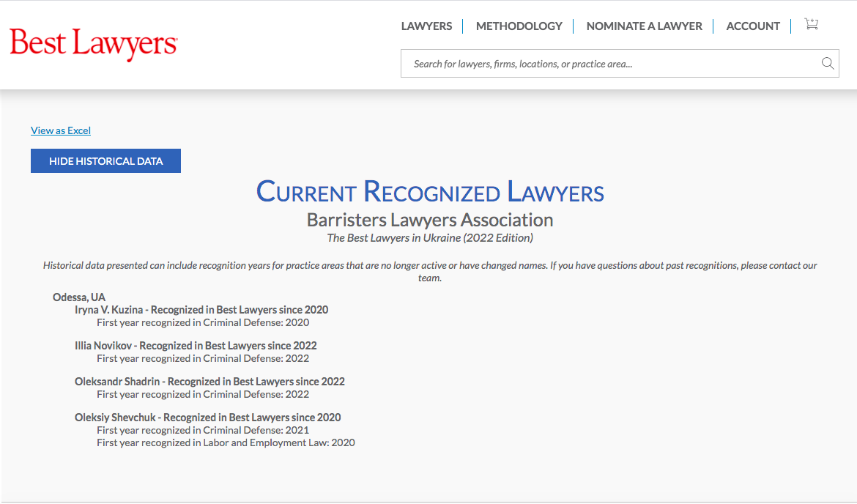
Task: Open the shopping cart icon
Action: pos(811,24)
